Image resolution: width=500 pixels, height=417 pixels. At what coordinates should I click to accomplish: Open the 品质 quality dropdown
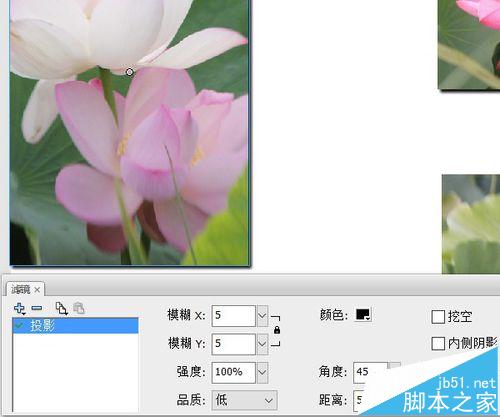pyautogui.click(x=244, y=400)
